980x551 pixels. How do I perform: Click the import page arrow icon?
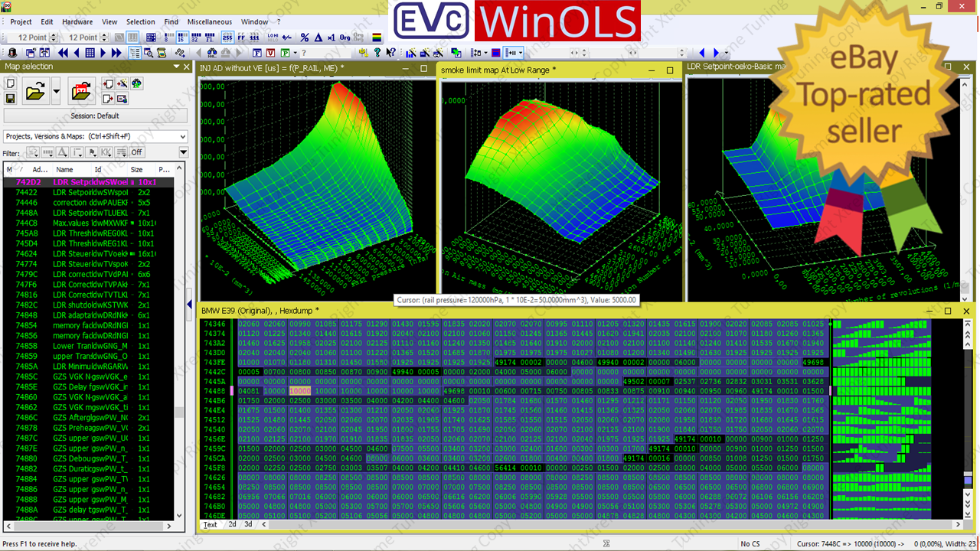(x=108, y=83)
